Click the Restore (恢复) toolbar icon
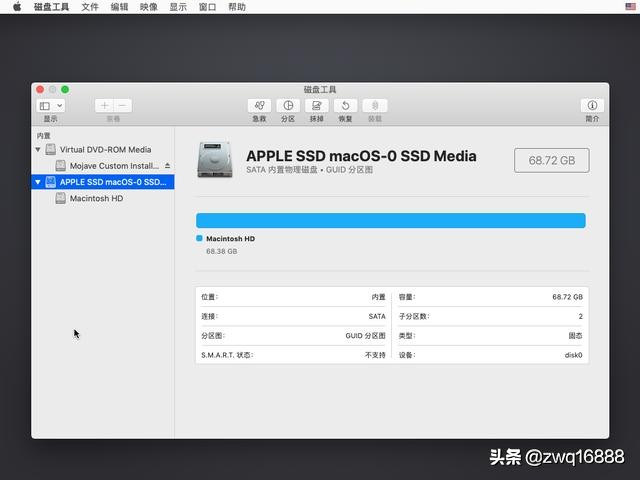 pos(345,105)
